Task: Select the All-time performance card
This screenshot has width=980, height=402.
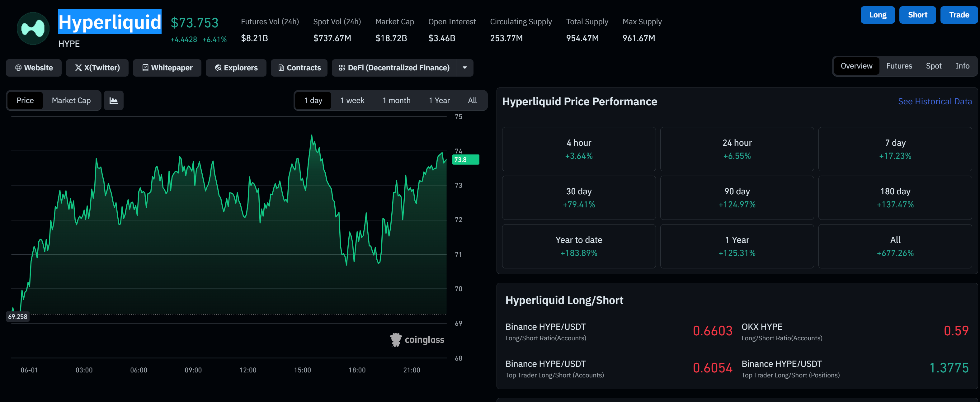Action: [895, 246]
